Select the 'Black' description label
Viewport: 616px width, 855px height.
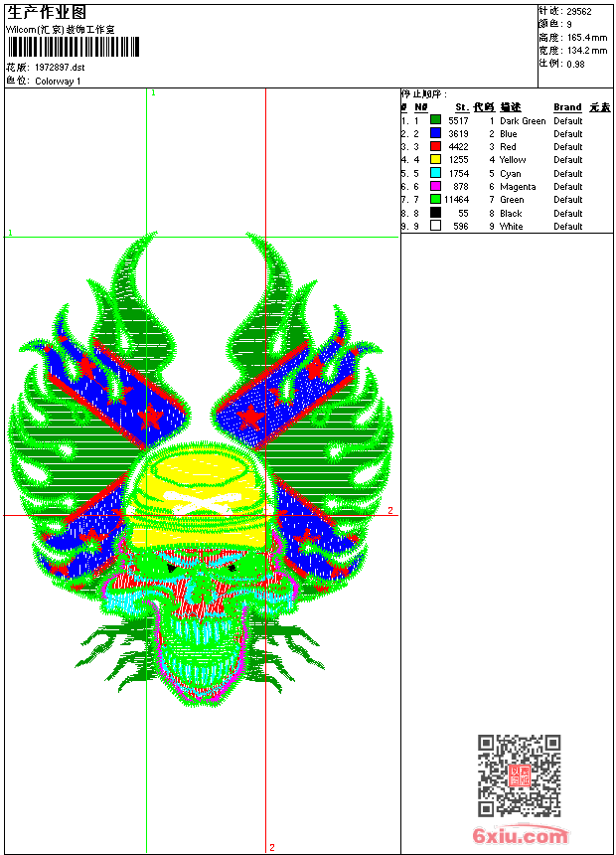(x=511, y=214)
